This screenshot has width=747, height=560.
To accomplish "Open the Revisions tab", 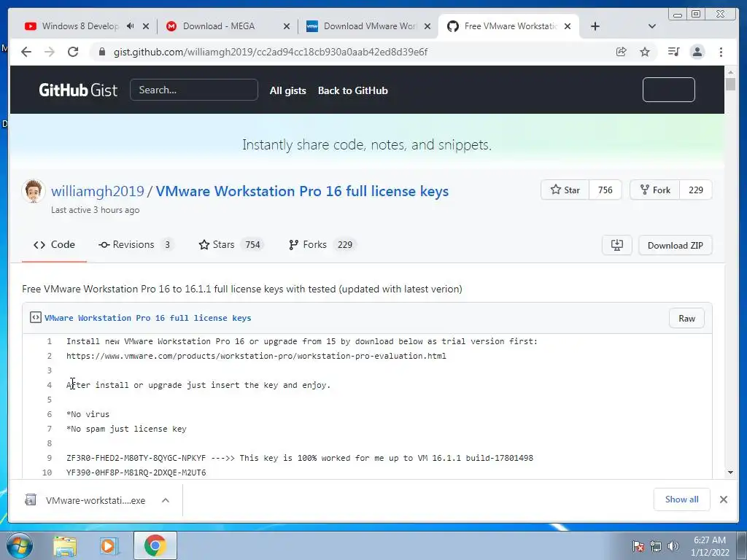I will click(136, 245).
